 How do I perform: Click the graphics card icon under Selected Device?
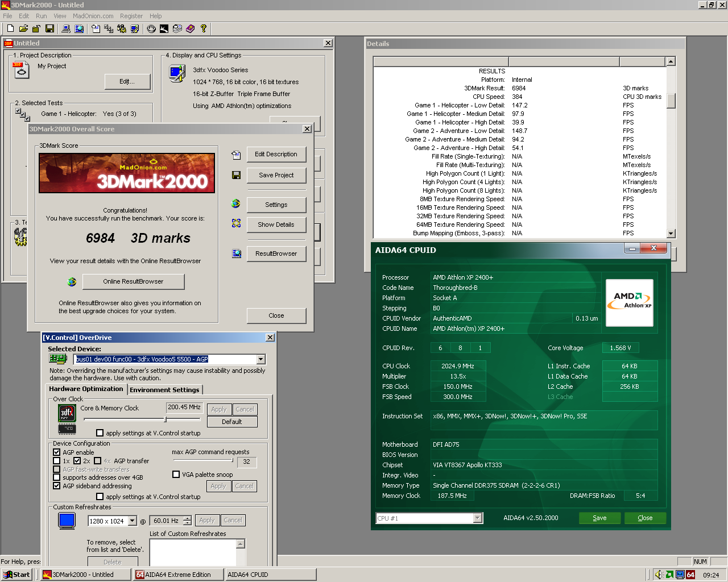tap(58, 359)
